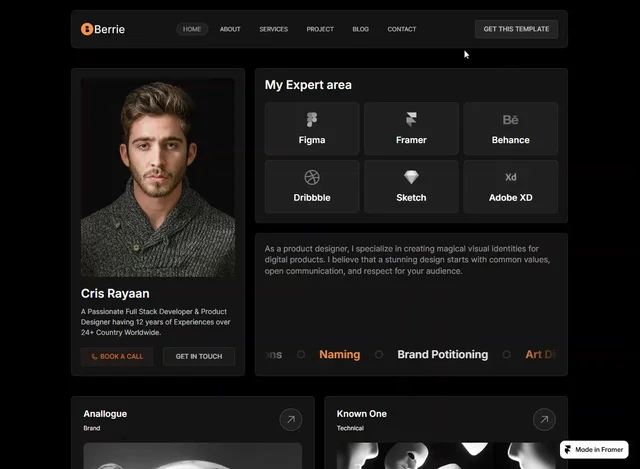The image size is (640, 469).
Task: Open the About page
Action: [x=230, y=29]
